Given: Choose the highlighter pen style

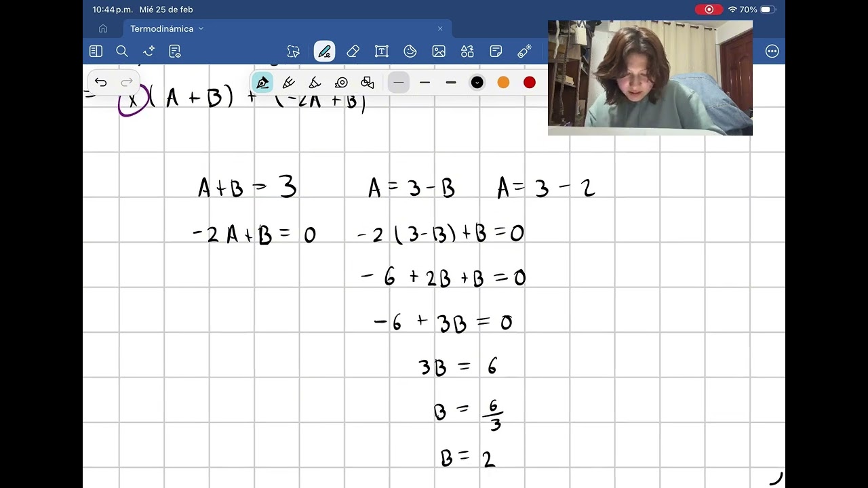Looking at the screenshot, I should [x=315, y=83].
